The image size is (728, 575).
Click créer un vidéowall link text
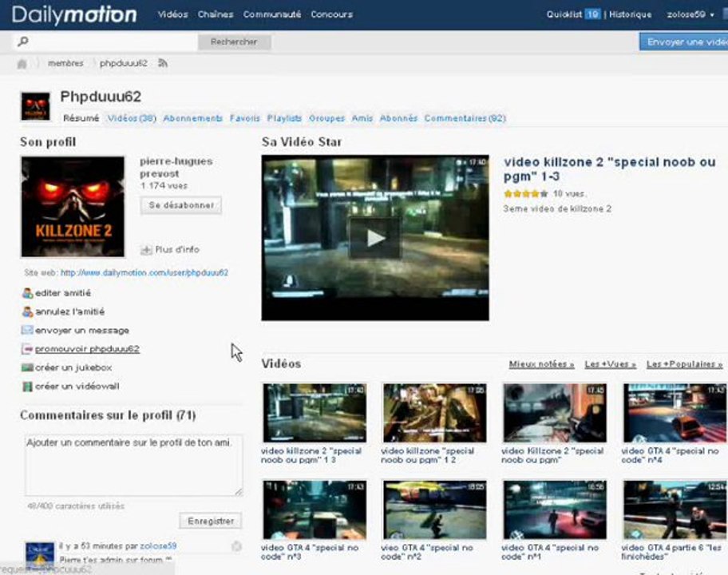(x=77, y=386)
